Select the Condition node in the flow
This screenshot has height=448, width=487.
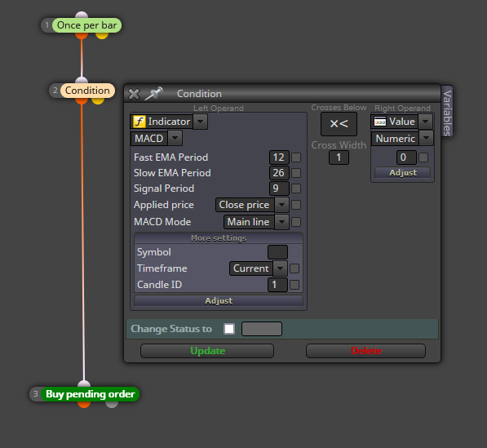coord(87,91)
